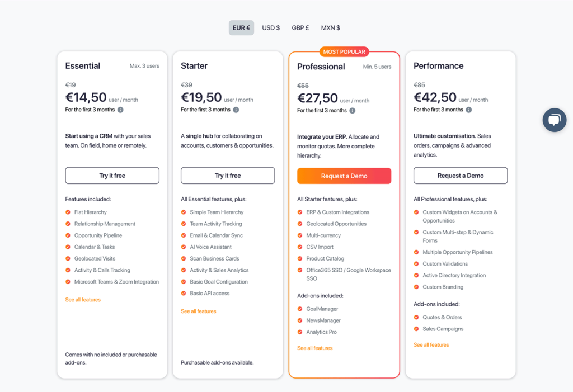Switch currency to GBP £

300,28
